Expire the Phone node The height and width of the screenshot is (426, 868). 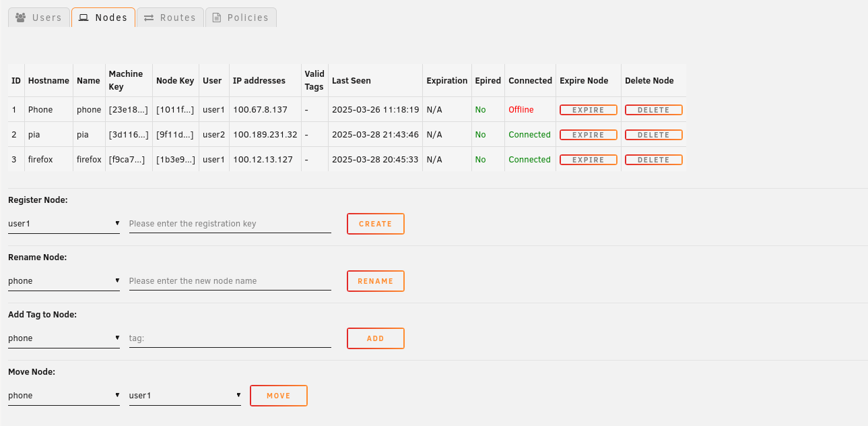(588, 110)
